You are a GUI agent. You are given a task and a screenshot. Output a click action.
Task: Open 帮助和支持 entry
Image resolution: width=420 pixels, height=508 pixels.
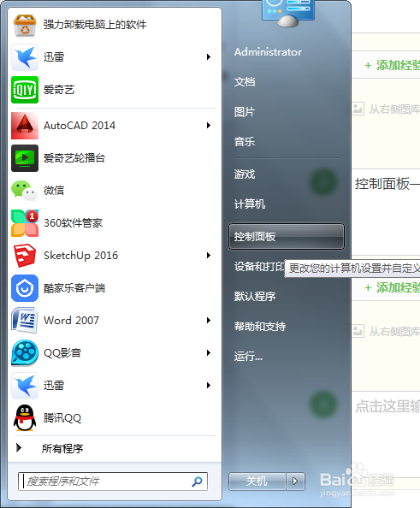click(x=260, y=326)
